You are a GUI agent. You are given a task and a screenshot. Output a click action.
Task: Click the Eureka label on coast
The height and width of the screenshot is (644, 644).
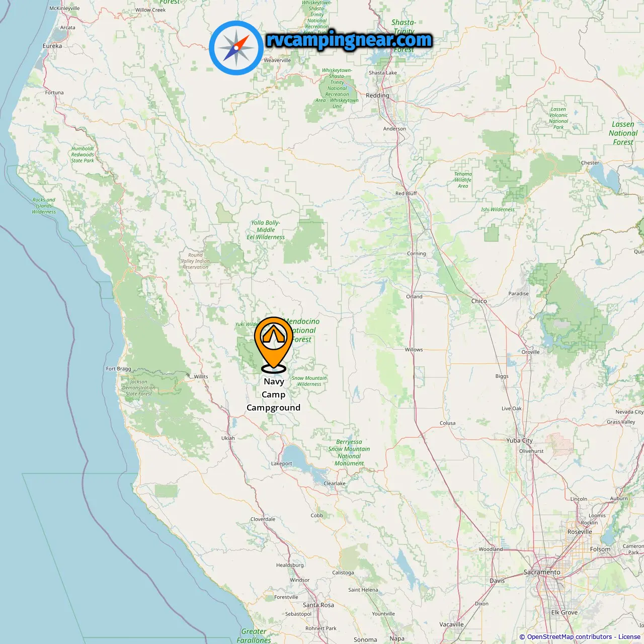point(52,46)
